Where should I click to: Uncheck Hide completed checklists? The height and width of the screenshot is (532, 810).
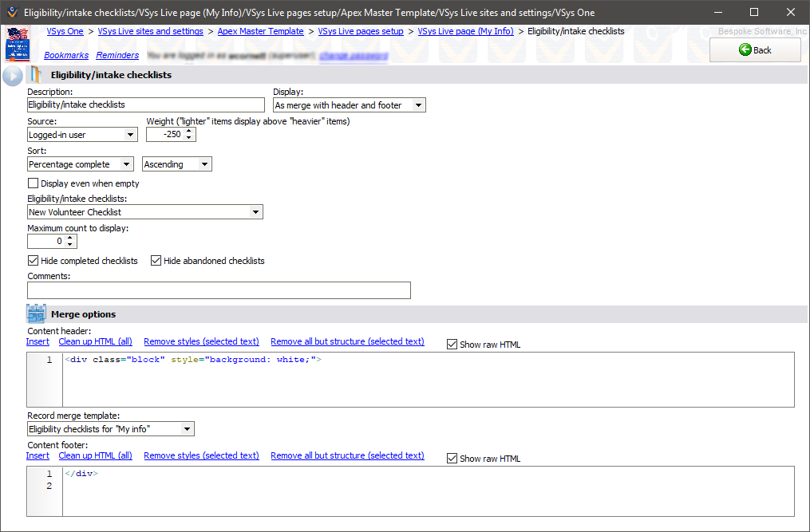pyautogui.click(x=33, y=261)
